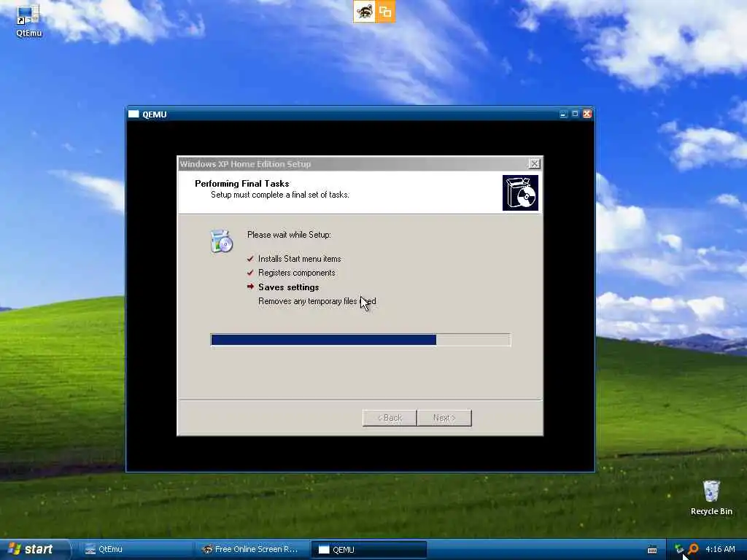Click the greyed Next button in setup
This screenshot has width=747, height=560.
click(444, 418)
